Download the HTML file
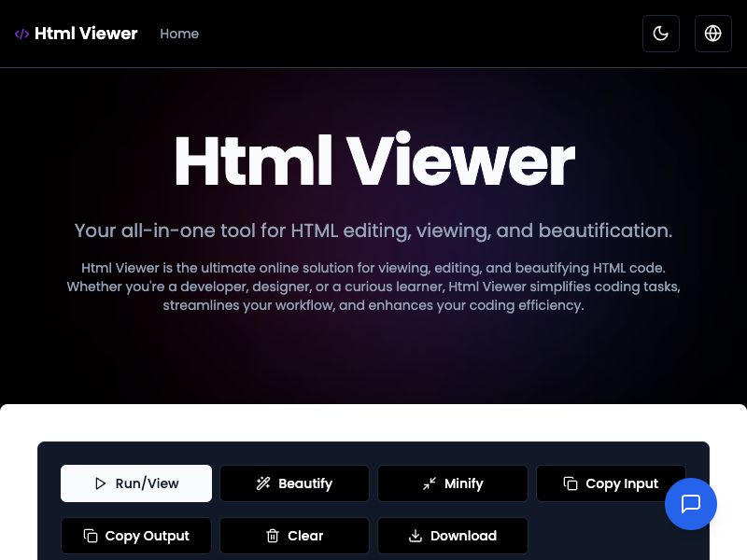747x560 pixels. point(453,536)
